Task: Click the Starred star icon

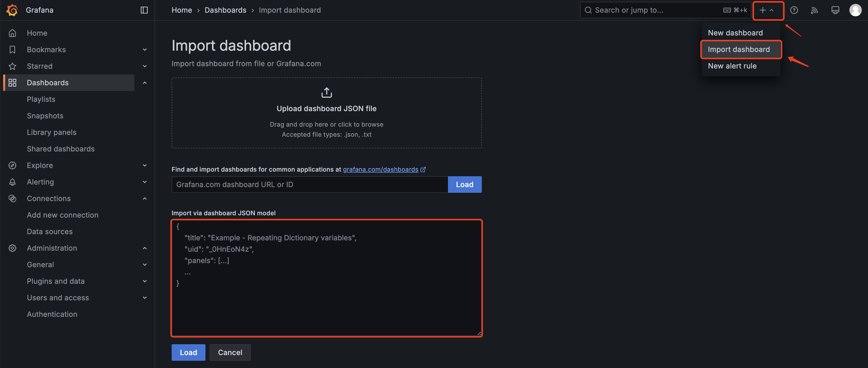Action: point(12,66)
